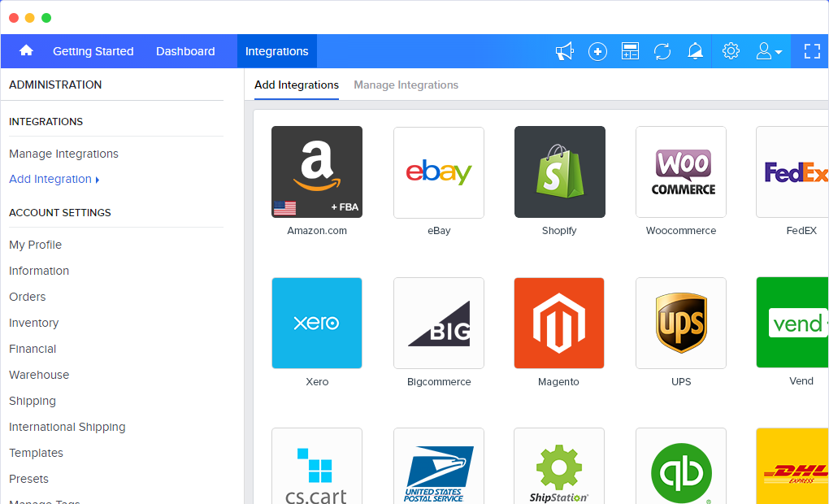Open International Shipping settings

click(x=67, y=427)
